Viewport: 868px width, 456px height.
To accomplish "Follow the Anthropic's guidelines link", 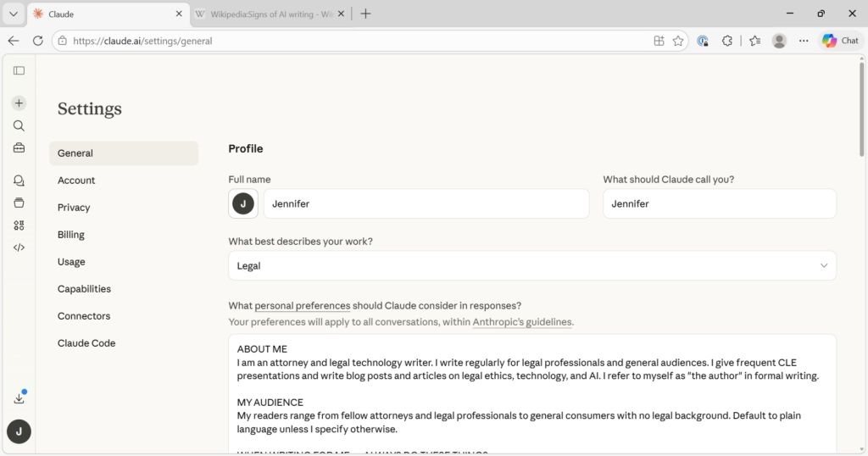I will point(522,322).
